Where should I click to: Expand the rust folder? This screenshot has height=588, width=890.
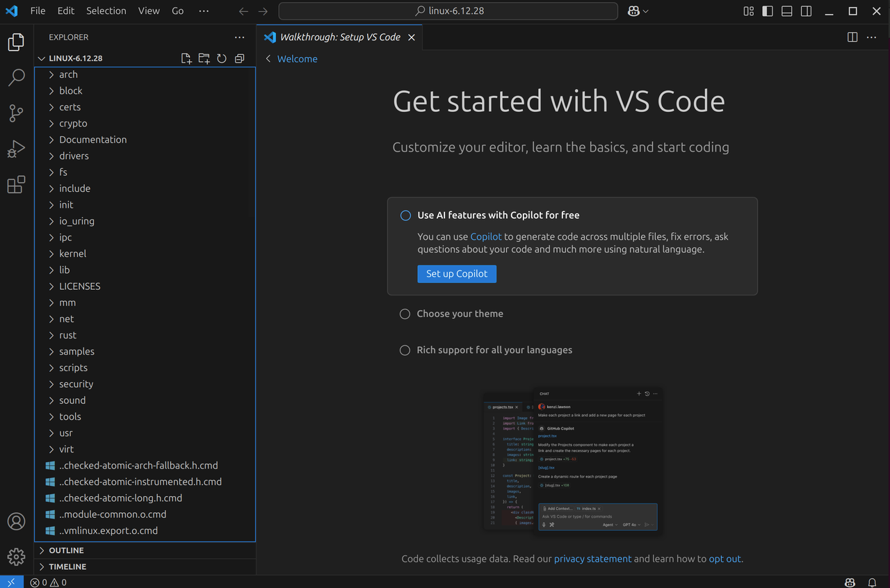(145, 335)
